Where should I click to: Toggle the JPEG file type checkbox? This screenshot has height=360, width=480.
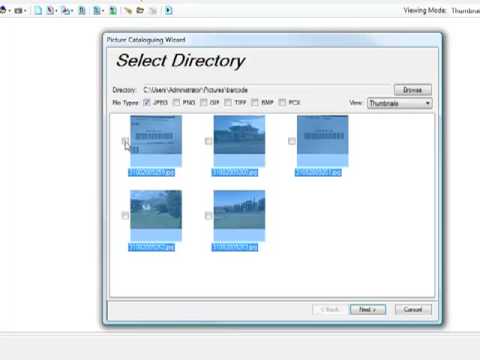[147, 102]
